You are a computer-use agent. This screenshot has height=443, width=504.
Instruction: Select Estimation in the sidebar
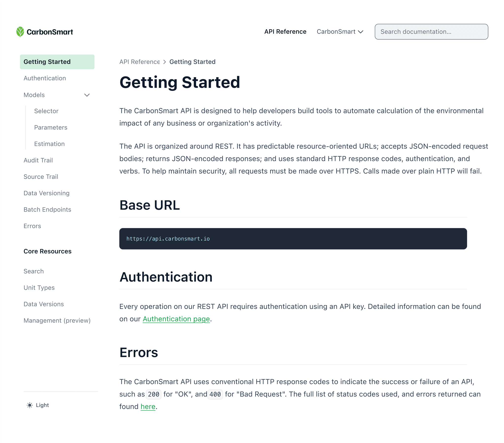click(x=49, y=144)
